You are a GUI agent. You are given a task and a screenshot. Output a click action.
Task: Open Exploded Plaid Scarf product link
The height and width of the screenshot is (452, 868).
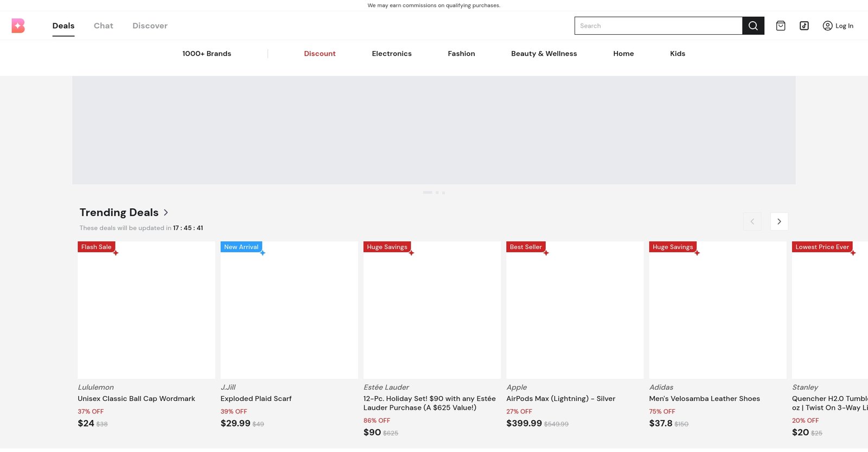point(256,399)
